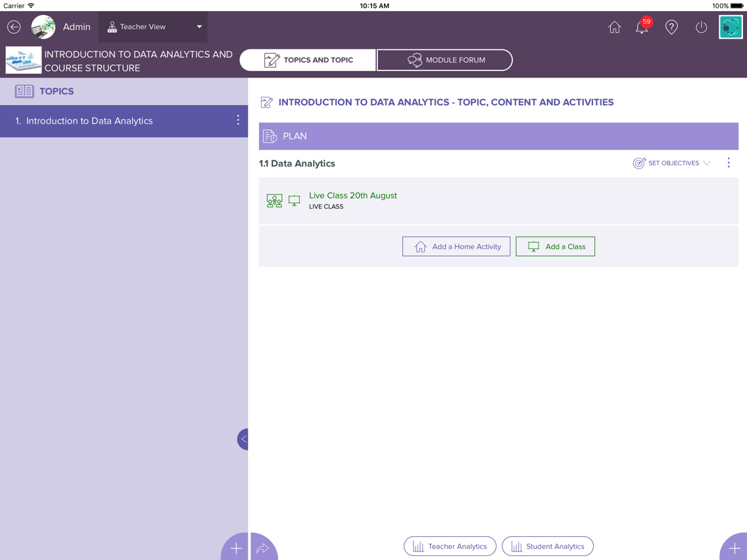Screen dimensions: 747x560
Task: Add a topic with sidebar plus button
Action: [x=235, y=548]
